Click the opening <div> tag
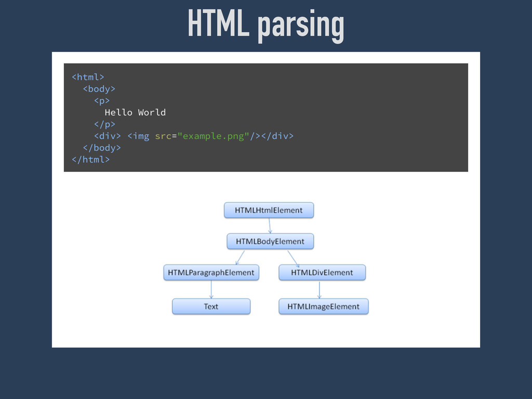Viewport: 532px width, 399px height. [107, 136]
